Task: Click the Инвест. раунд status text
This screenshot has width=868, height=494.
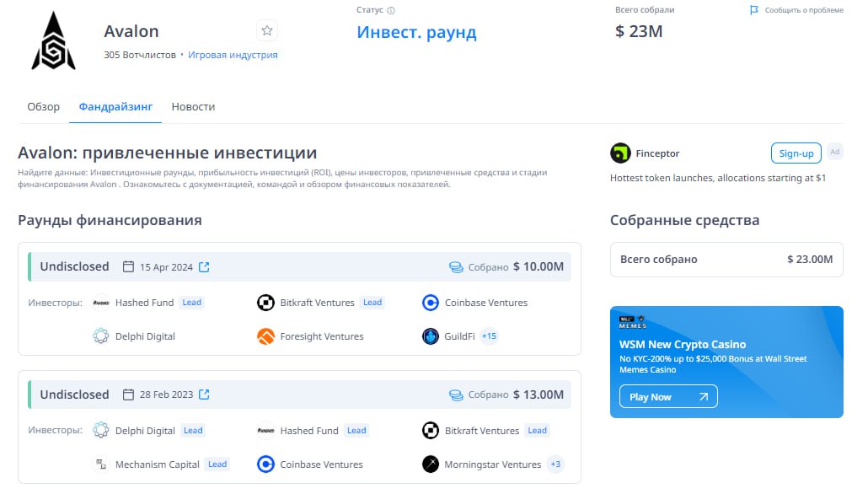Action: [x=416, y=32]
